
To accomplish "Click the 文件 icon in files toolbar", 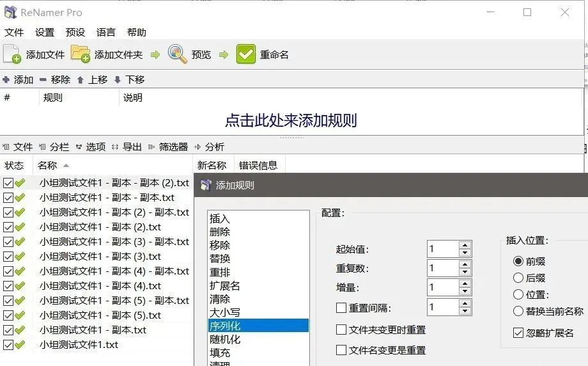I will 6,147.
